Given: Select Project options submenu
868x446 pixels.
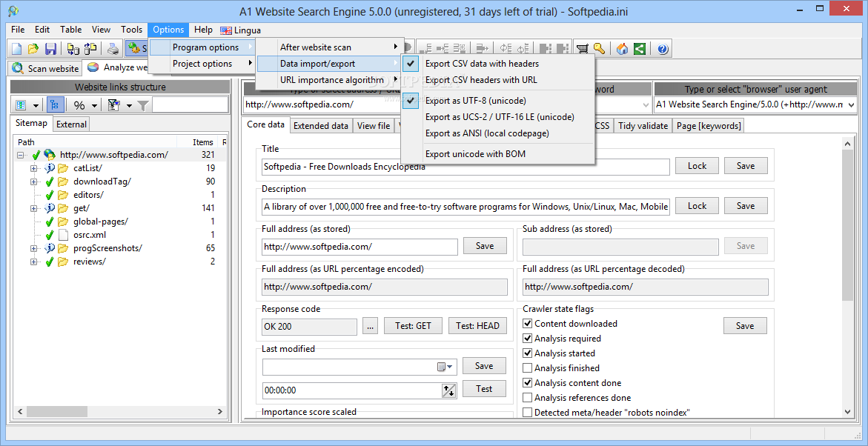Looking at the screenshot, I should pyautogui.click(x=202, y=64).
